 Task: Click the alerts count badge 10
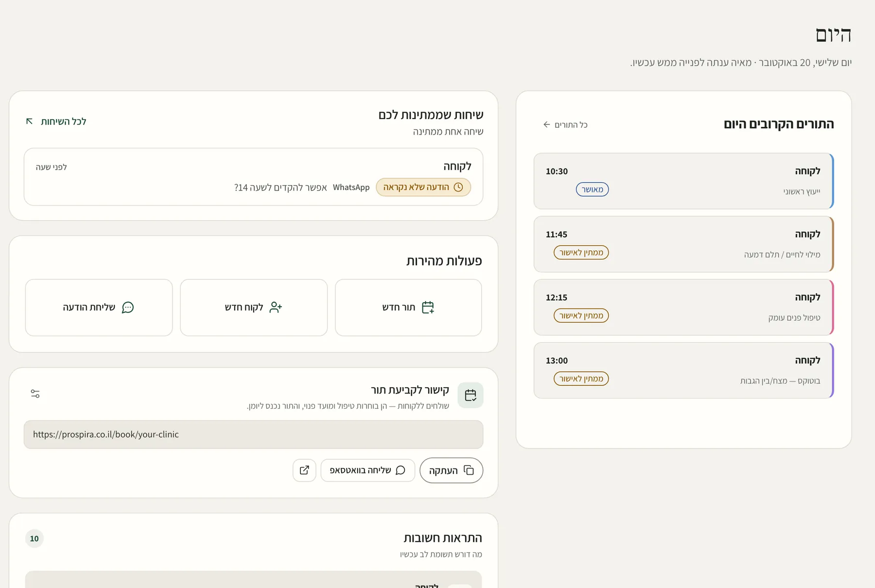pyautogui.click(x=35, y=538)
